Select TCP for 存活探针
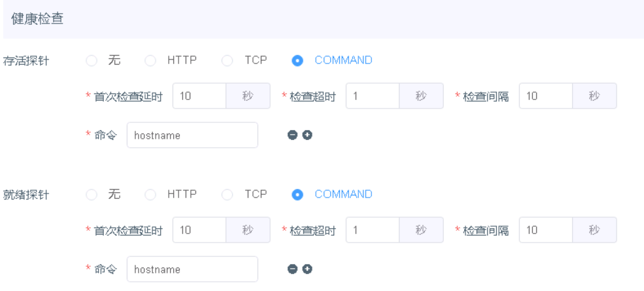644x291 pixels. point(228,61)
